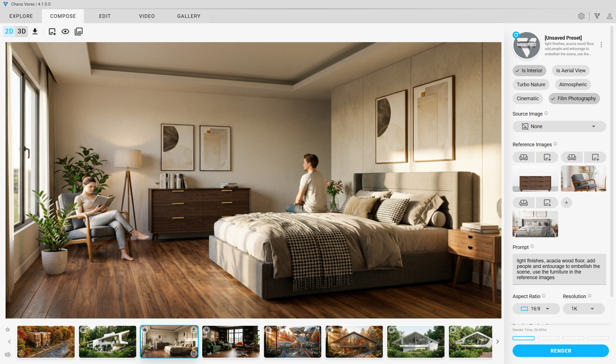Click the add image icon in top toolbar

pyautogui.click(x=52, y=31)
